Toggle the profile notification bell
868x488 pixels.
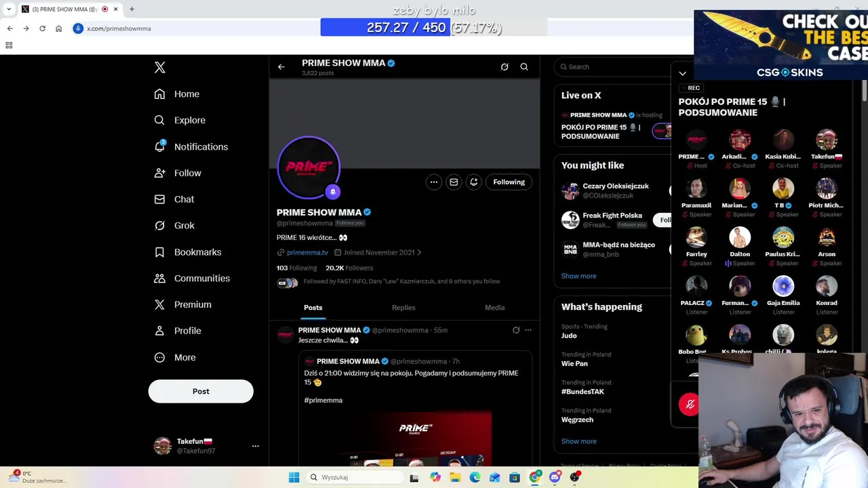click(474, 182)
